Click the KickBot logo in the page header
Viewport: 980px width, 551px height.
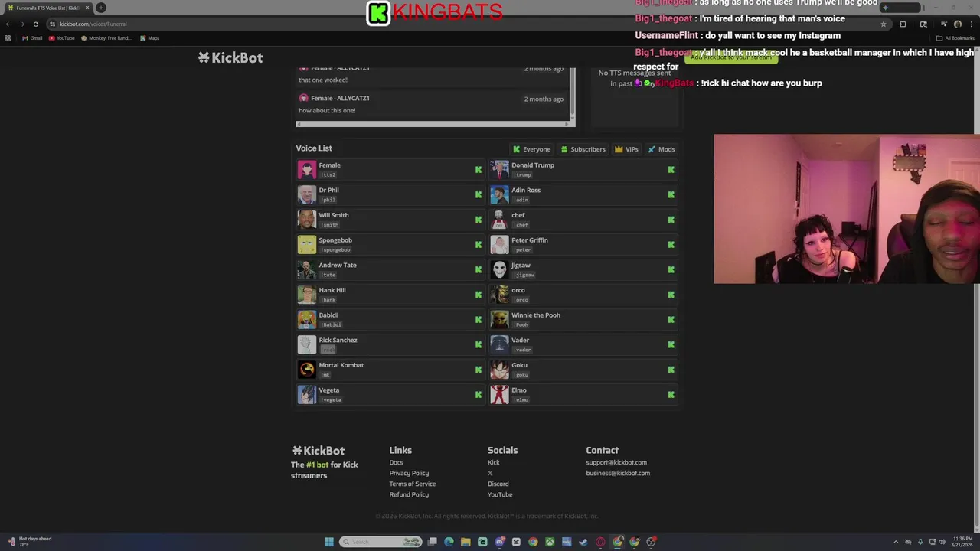[x=230, y=57]
